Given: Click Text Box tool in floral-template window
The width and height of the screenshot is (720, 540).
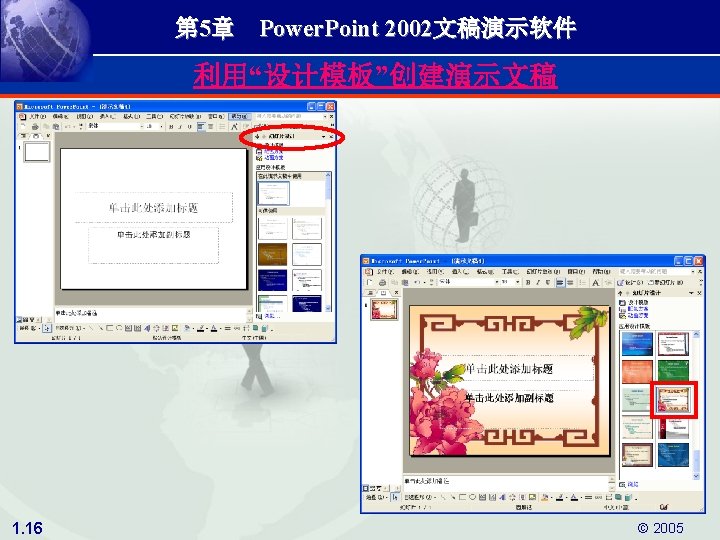Looking at the screenshot, I should 482,497.
